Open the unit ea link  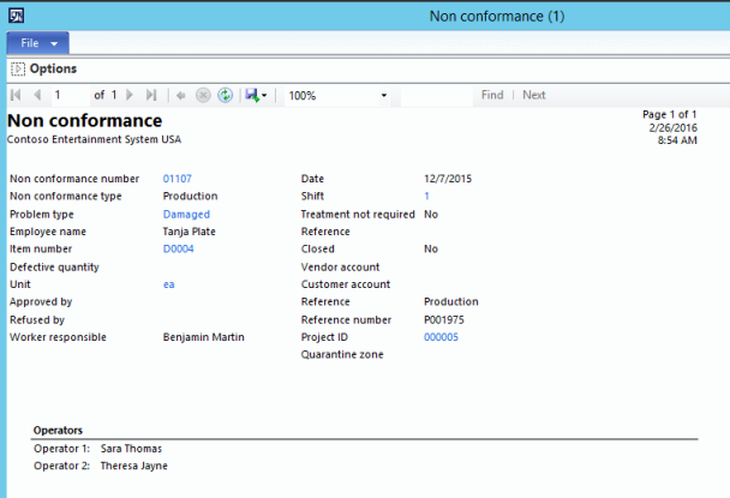click(x=169, y=284)
